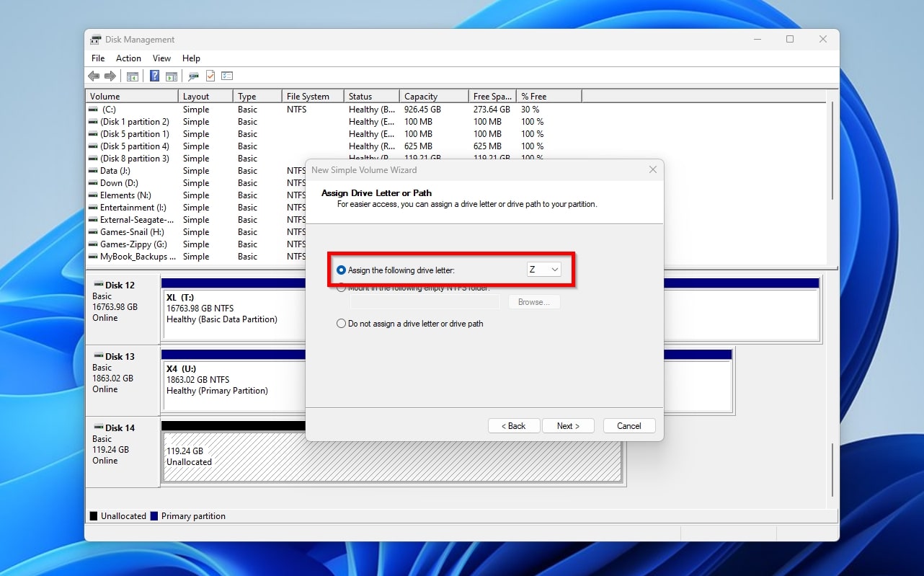
Task: Click the drive icon beside Games-Snail (H:)
Action: coord(93,232)
